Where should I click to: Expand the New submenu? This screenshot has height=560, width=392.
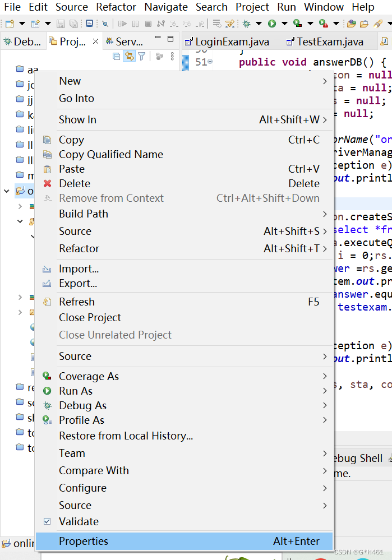coord(70,81)
